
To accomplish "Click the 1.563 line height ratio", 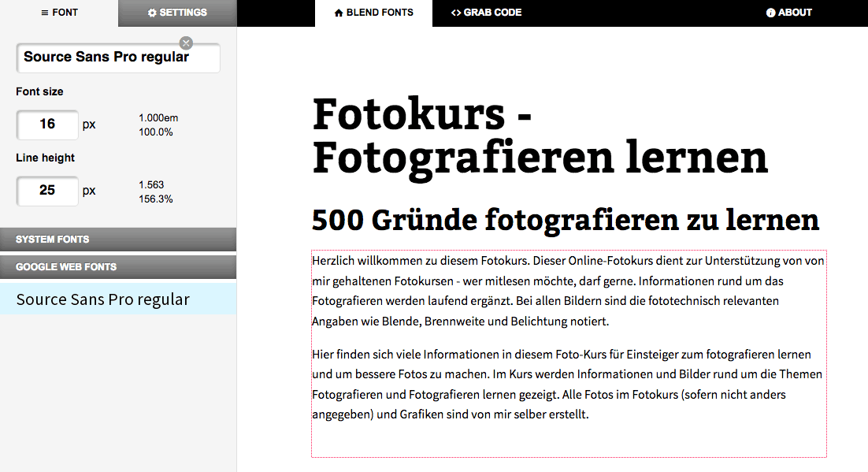I will 151,185.
